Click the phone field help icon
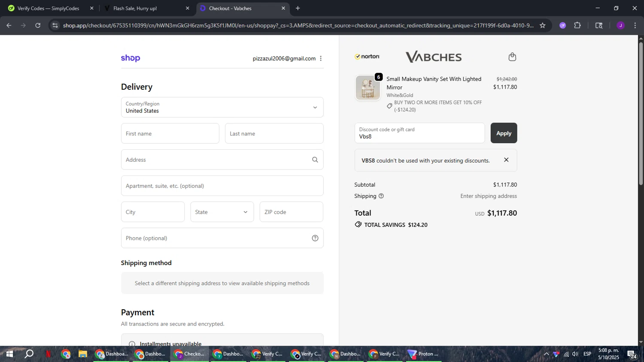Screen dimensions: 644x362 (x=315, y=238)
